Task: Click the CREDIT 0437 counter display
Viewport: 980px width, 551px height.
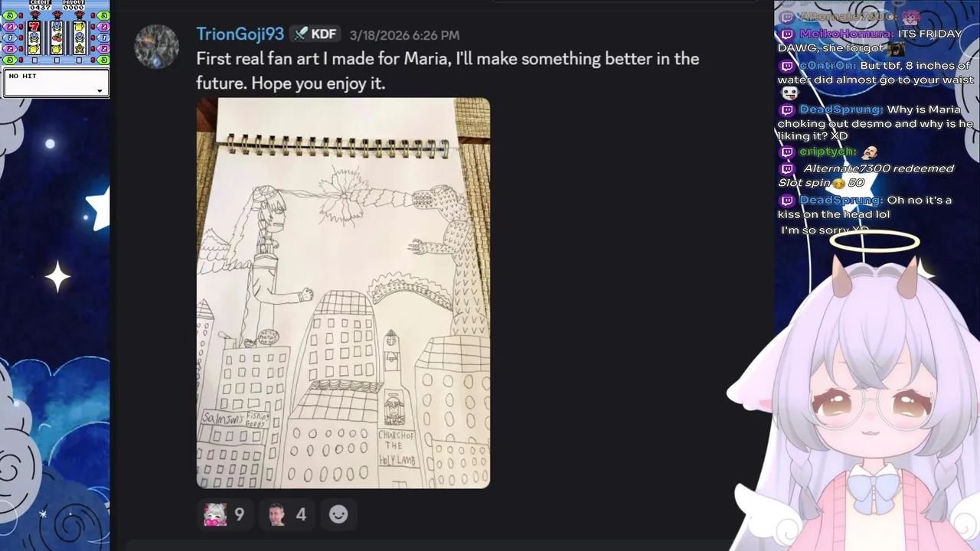Action: [41, 5]
